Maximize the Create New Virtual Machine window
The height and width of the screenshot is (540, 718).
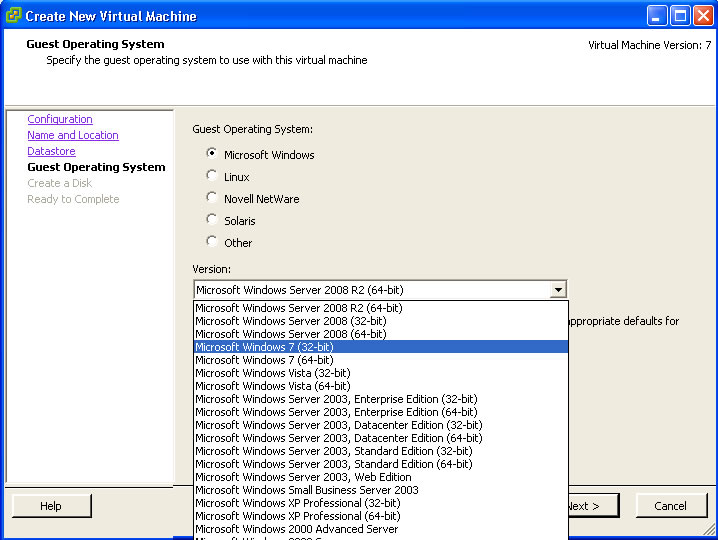pyautogui.click(x=680, y=16)
